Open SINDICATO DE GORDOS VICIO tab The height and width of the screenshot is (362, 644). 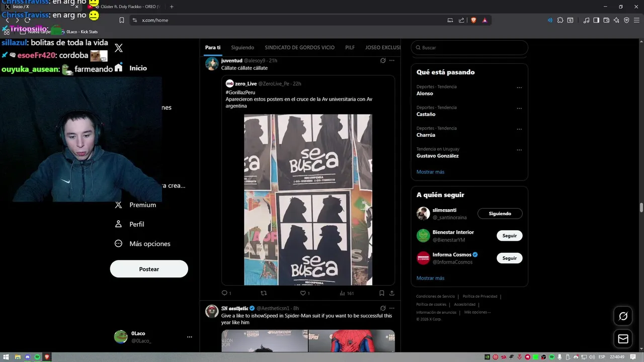pyautogui.click(x=300, y=47)
